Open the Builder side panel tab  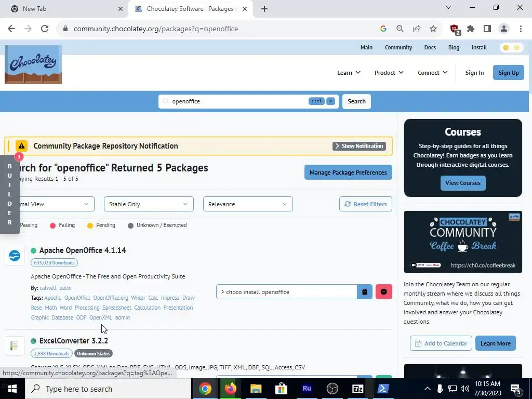pos(9,194)
